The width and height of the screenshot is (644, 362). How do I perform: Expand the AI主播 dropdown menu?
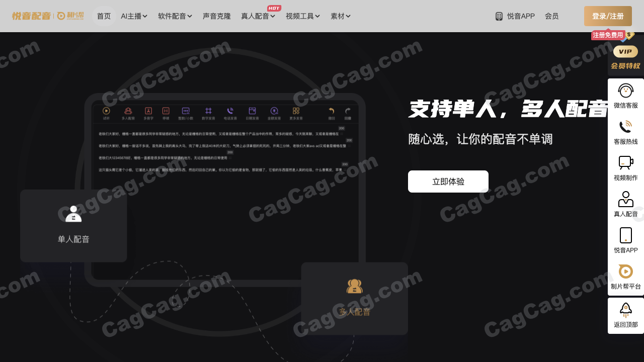[x=134, y=16]
